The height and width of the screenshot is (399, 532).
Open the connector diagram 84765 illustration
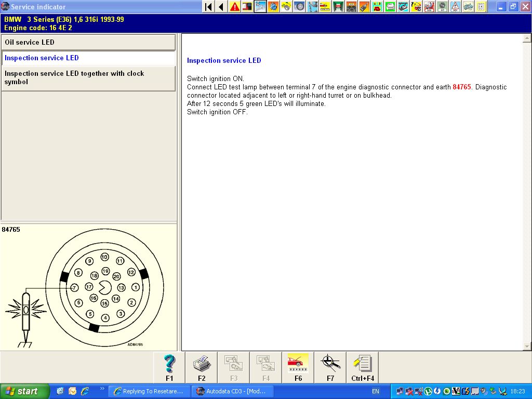point(88,288)
